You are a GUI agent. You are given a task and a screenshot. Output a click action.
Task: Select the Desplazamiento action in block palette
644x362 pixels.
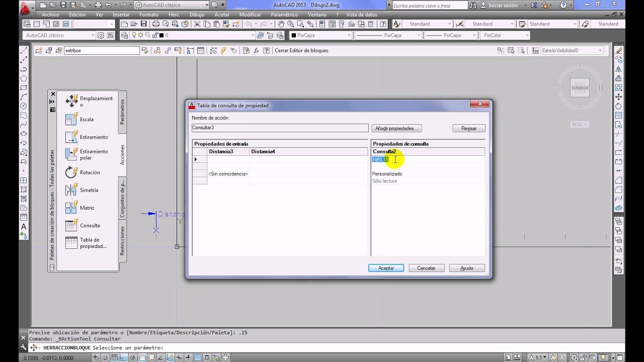tap(89, 101)
